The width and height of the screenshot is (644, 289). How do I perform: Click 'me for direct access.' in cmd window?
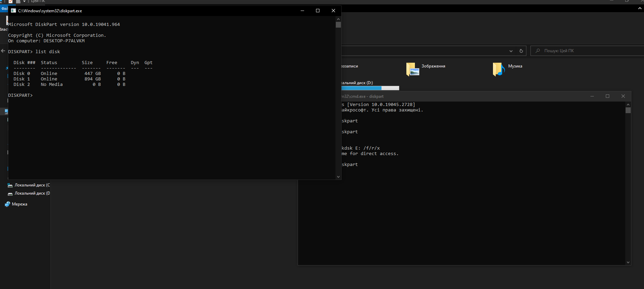[x=370, y=154]
